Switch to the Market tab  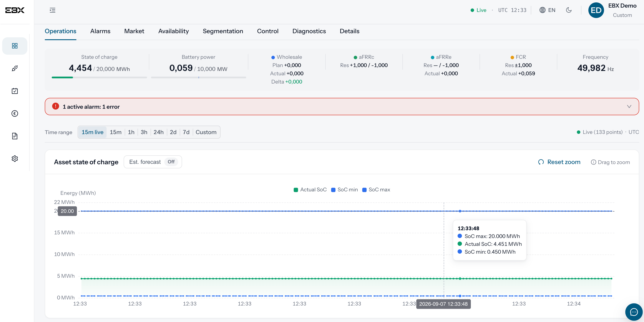tap(134, 31)
